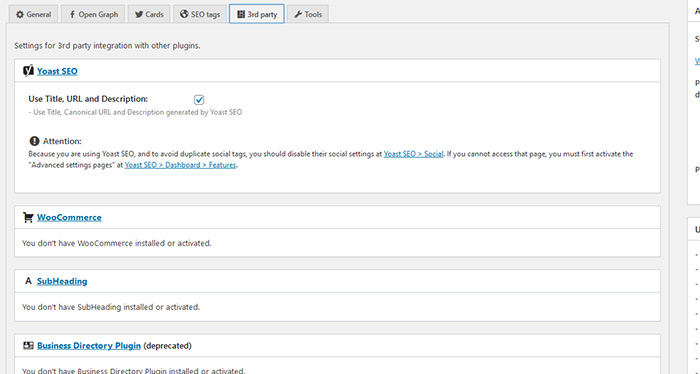Image resolution: width=700 pixels, height=374 pixels.
Task: Open the Cards tab
Action: coord(149,14)
